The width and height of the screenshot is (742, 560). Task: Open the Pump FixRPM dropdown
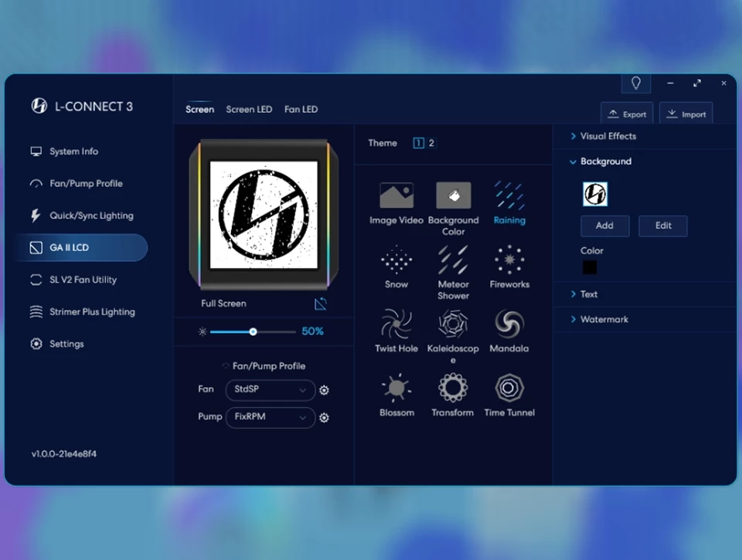pyautogui.click(x=271, y=418)
